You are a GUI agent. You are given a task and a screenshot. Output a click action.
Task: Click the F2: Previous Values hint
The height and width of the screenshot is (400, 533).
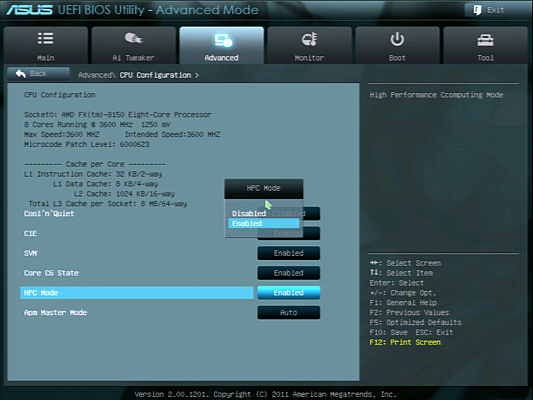409,313
